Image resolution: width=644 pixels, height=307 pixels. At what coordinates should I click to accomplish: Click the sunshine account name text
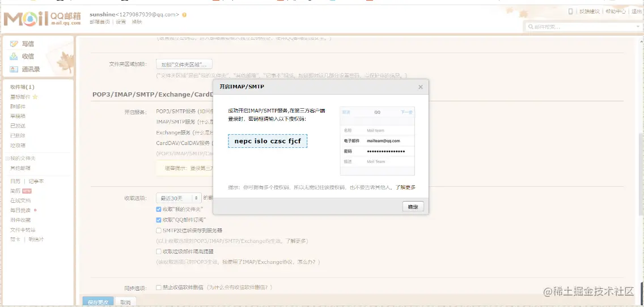tap(103, 15)
